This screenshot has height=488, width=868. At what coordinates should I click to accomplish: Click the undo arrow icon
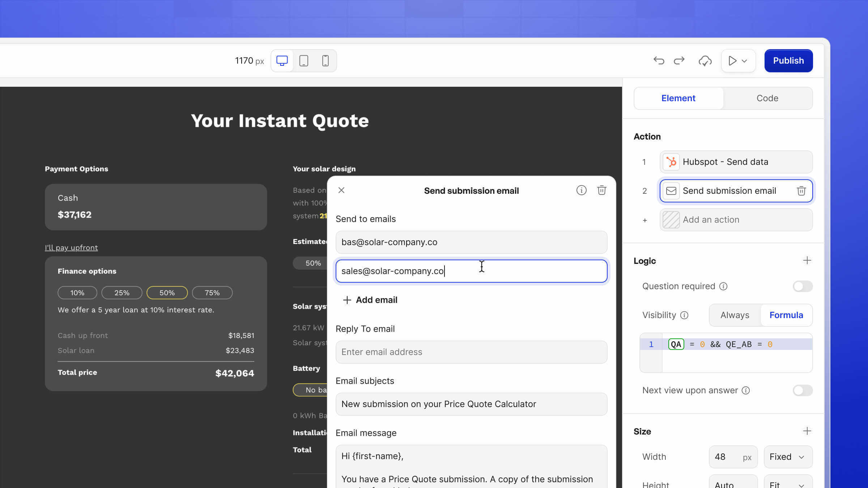659,61
